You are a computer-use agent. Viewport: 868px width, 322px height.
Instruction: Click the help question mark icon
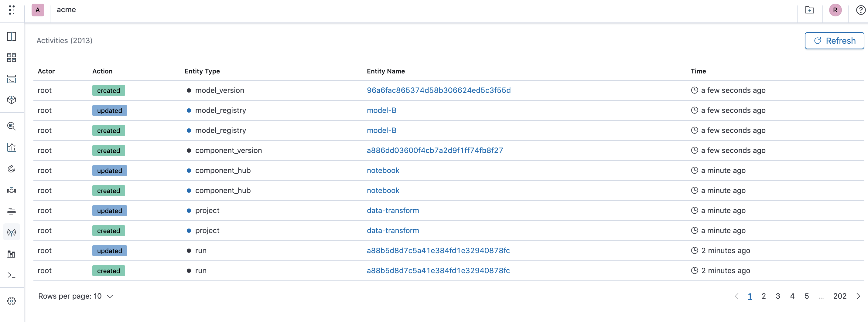point(860,10)
